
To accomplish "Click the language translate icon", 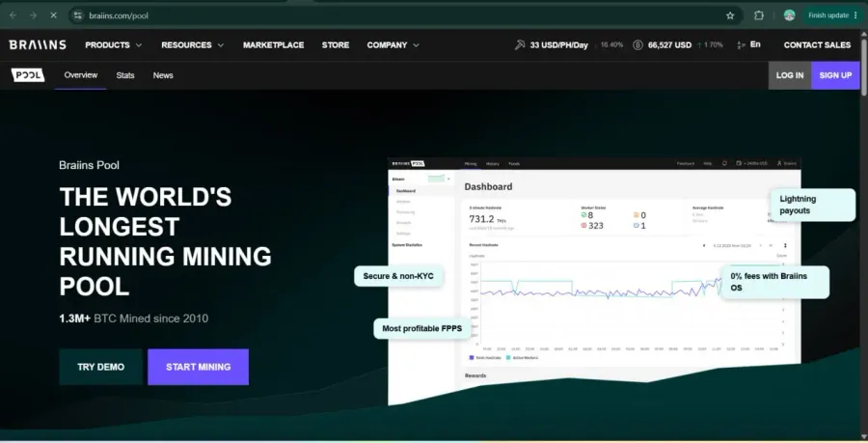I will (741, 44).
